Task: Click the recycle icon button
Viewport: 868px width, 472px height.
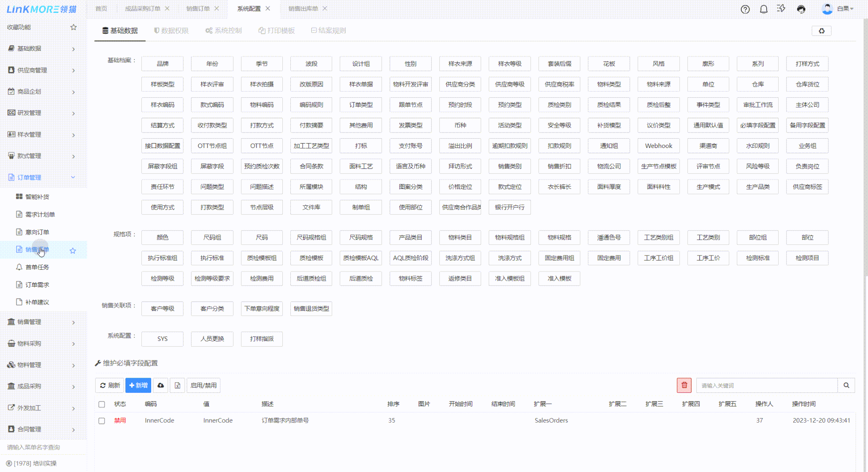Action: (821, 31)
